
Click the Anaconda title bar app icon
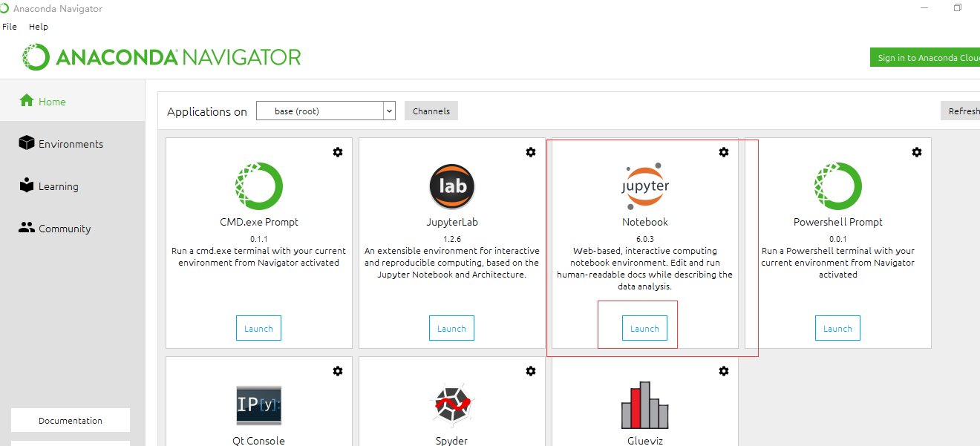[x=5, y=9]
